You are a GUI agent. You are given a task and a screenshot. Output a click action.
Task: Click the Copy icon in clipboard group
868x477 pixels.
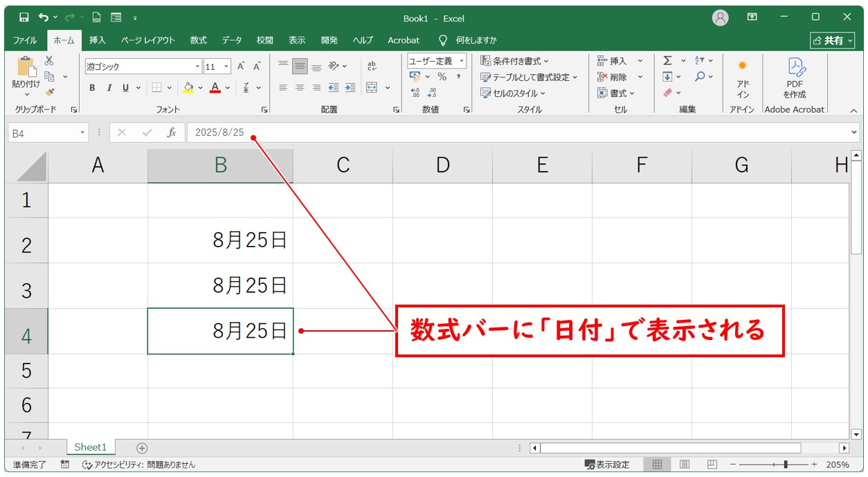pyautogui.click(x=49, y=76)
